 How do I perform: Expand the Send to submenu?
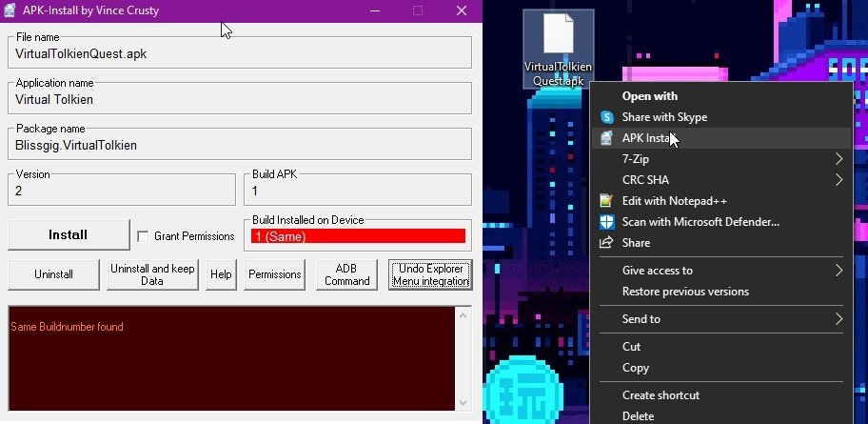[x=838, y=319]
